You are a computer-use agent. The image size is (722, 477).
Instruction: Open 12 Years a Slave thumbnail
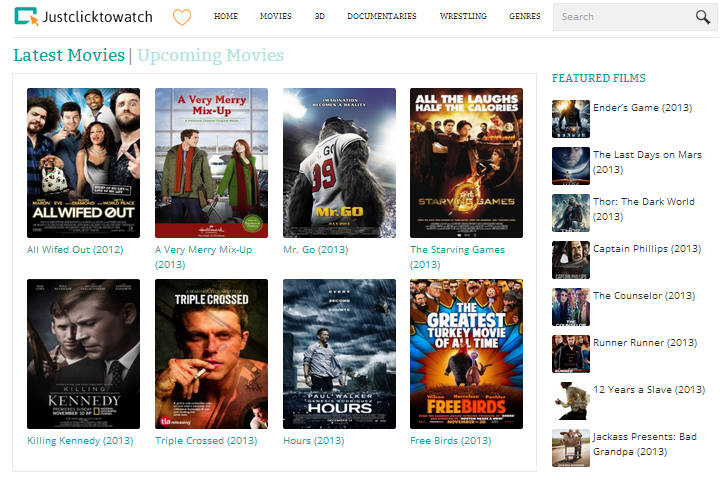point(571,401)
